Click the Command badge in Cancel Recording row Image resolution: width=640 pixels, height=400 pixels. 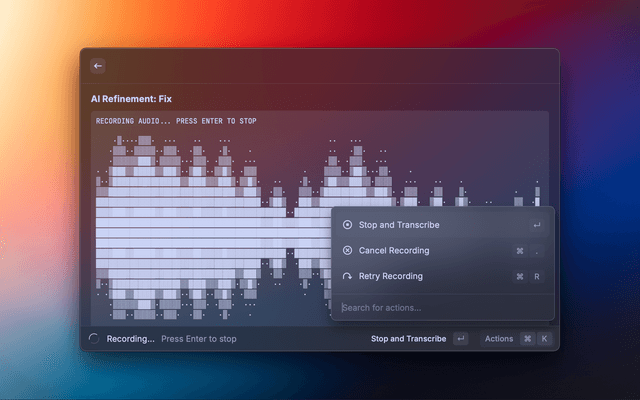point(520,251)
